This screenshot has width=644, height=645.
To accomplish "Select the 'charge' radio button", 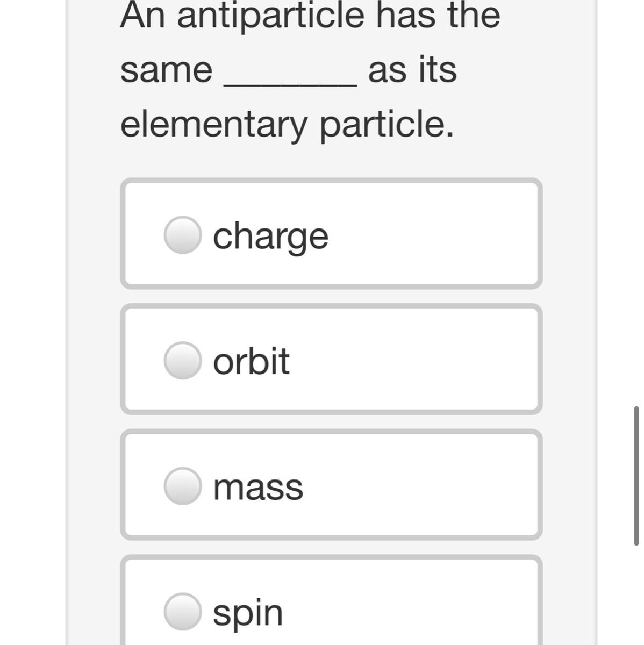I will click(x=183, y=235).
